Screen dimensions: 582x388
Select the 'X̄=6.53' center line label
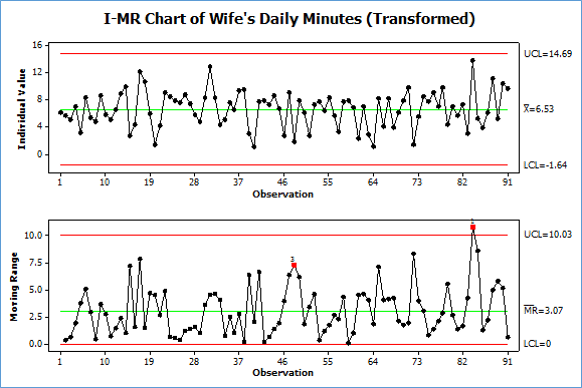click(x=539, y=109)
